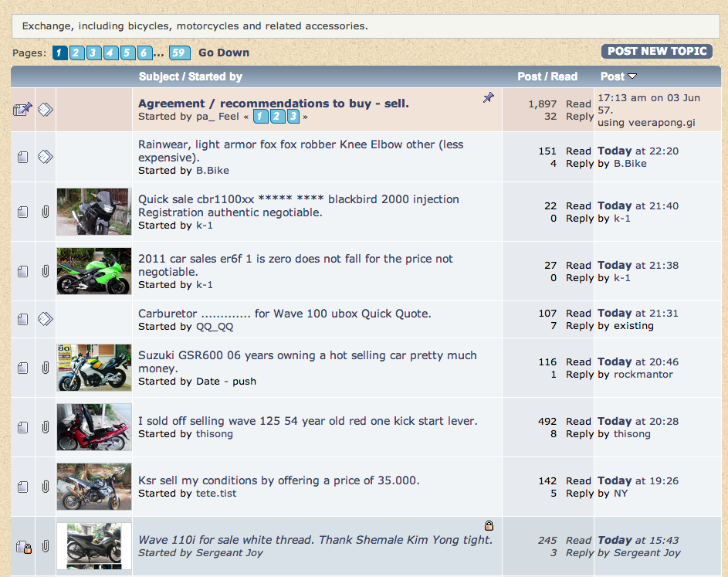Screen dimensions: 728x577
Task: Click the locked topic icon for Wave 110i
Action: pyautogui.click(x=22, y=547)
